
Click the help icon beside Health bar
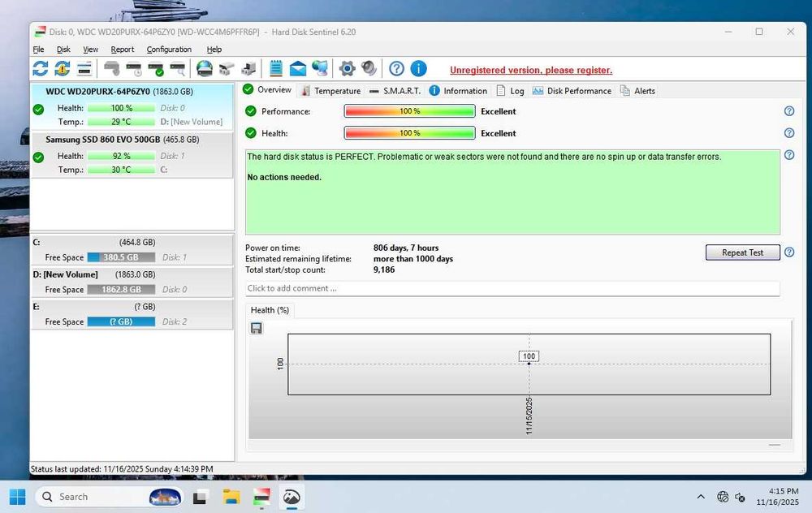pyautogui.click(x=789, y=133)
